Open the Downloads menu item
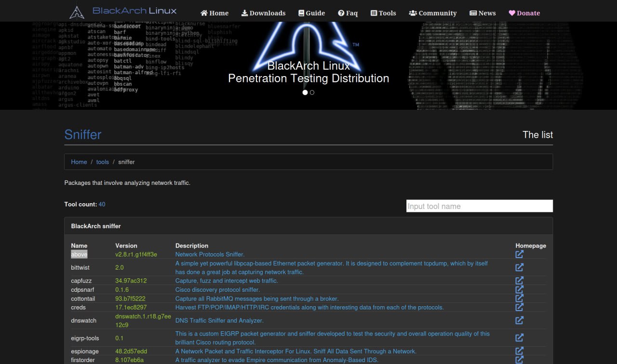 tap(263, 13)
